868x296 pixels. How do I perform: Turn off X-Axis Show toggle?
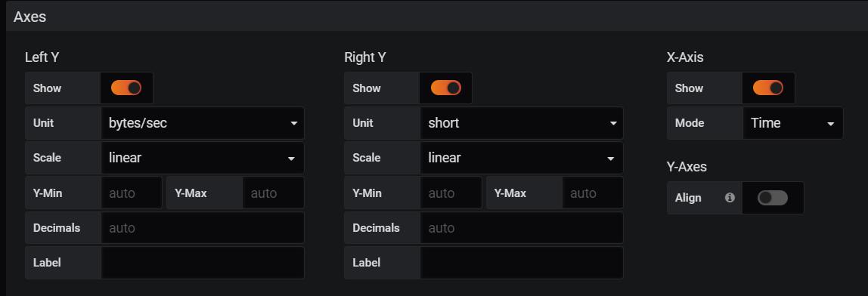pyautogui.click(x=767, y=88)
